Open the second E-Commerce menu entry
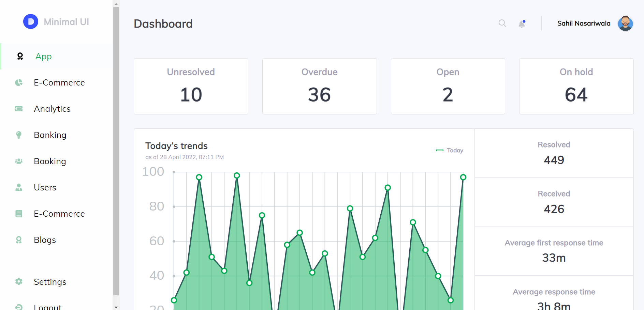The width and height of the screenshot is (644, 310). [x=59, y=214]
